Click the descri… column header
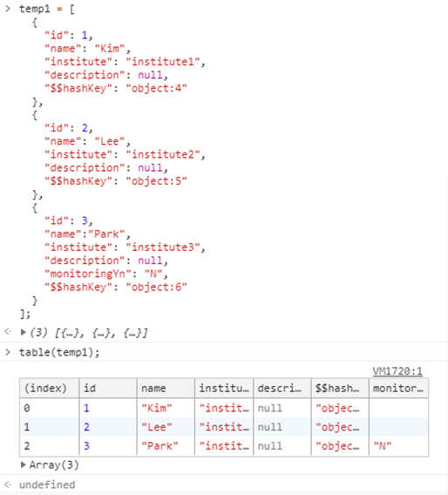 tap(282, 388)
